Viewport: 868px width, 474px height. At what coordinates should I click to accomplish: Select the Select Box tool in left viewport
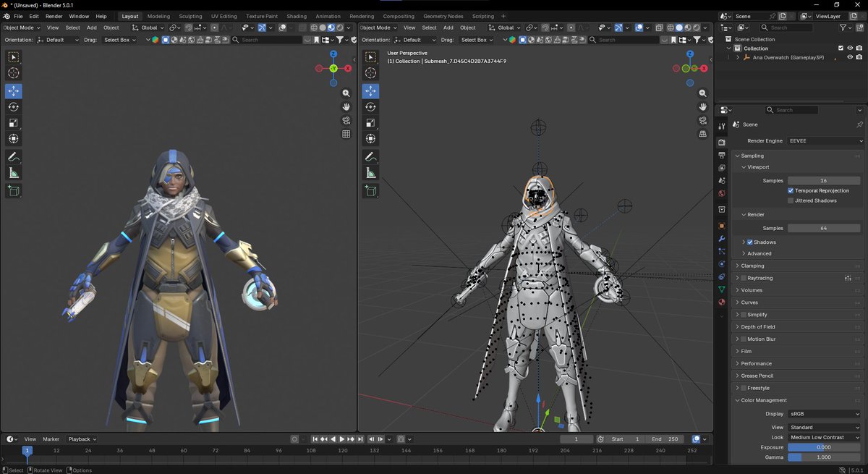click(x=14, y=57)
